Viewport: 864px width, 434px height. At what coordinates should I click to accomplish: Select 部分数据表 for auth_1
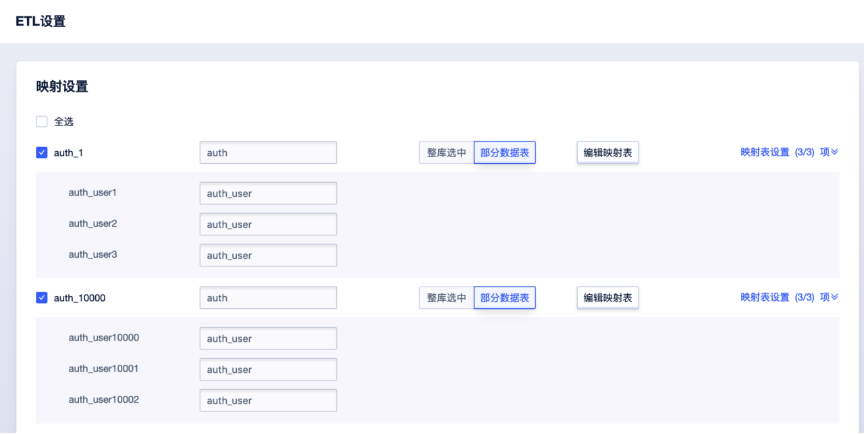(504, 153)
